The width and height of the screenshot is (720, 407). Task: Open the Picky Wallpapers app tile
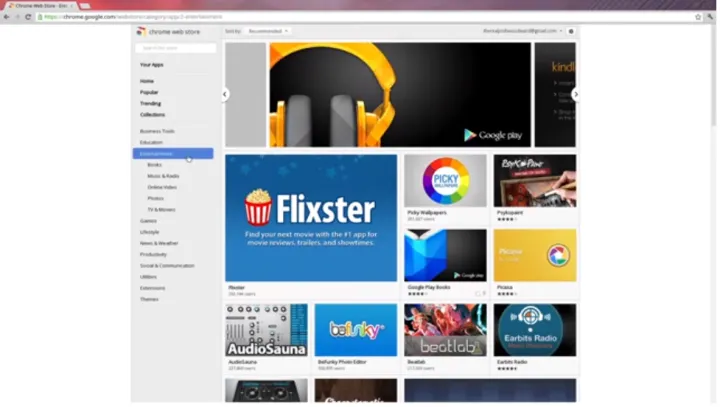tap(445, 181)
